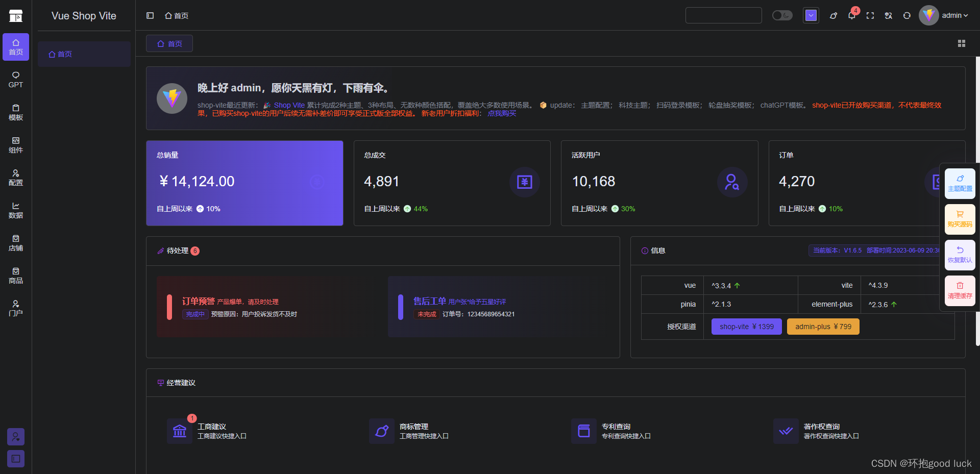Open the GPT section in the sidebar
The height and width of the screenshot is (474, 980).
tap(15, 80)
